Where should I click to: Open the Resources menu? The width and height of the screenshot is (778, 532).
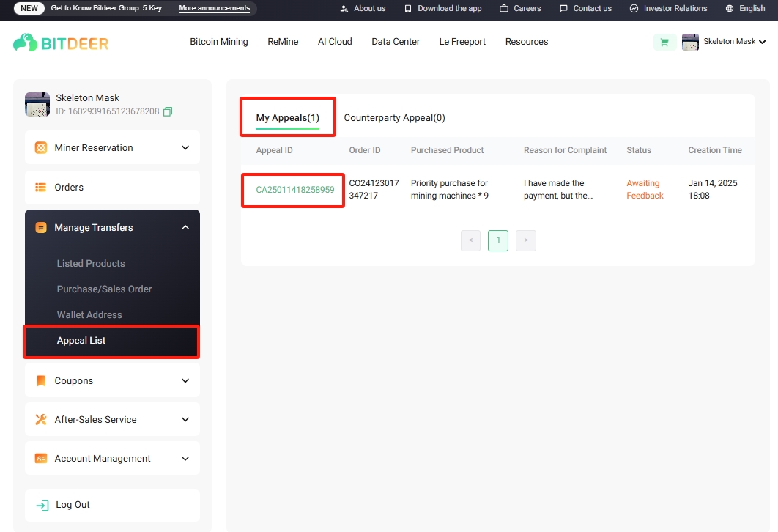[527, 42]
